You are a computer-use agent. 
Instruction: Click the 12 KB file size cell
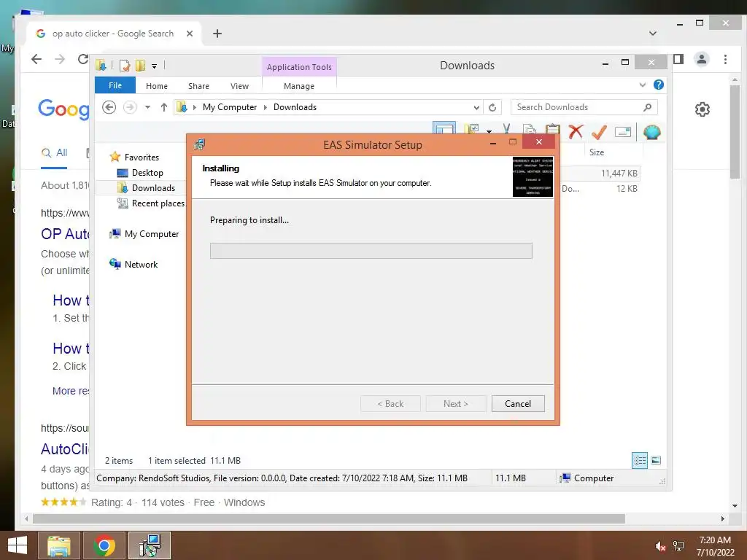(627, 189)
